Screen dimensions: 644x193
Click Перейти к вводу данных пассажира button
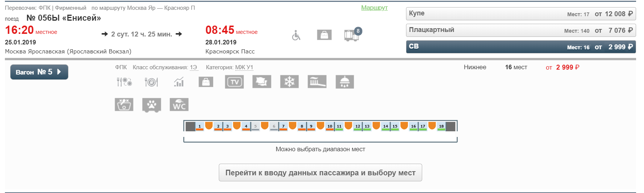coord(320,173)
